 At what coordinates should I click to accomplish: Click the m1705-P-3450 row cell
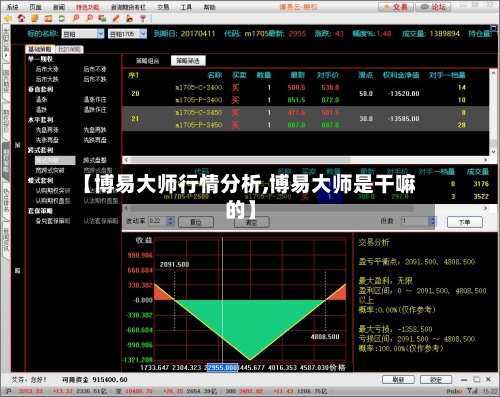coord(198,125)
